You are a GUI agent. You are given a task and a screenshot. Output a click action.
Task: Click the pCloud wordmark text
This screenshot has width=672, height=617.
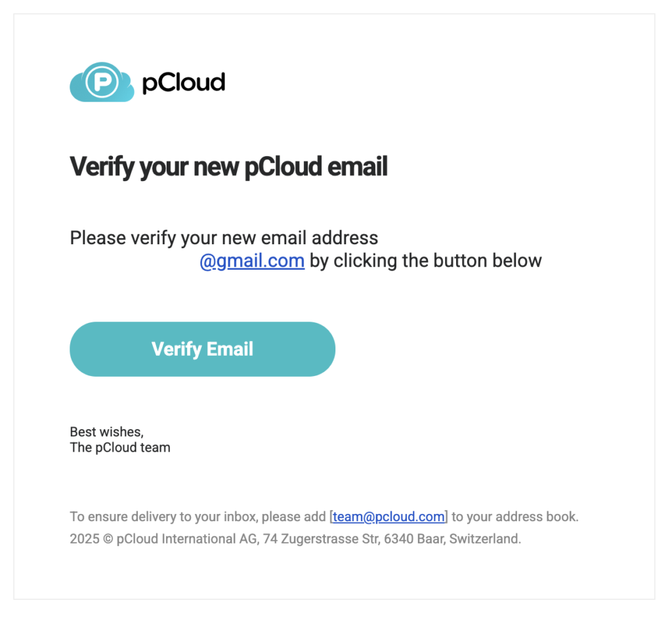[x=183, y=83]
